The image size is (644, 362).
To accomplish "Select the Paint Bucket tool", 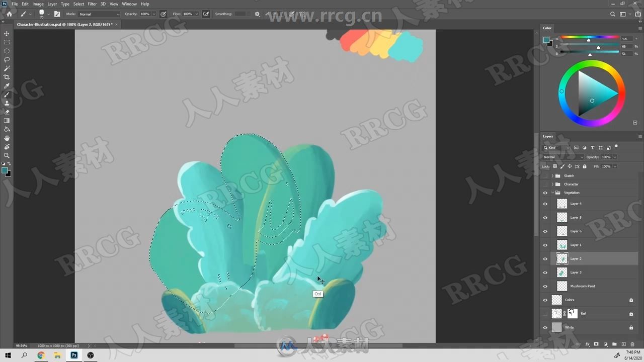I will tap(7, 129).
